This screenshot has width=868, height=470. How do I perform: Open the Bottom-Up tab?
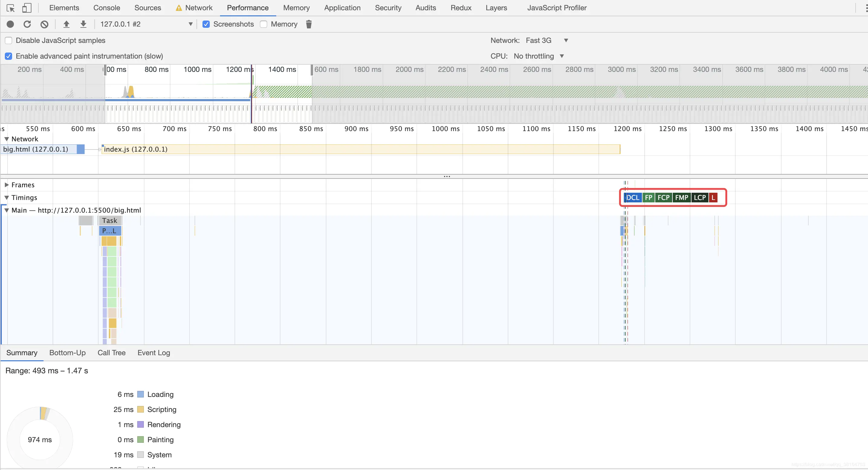67,352
